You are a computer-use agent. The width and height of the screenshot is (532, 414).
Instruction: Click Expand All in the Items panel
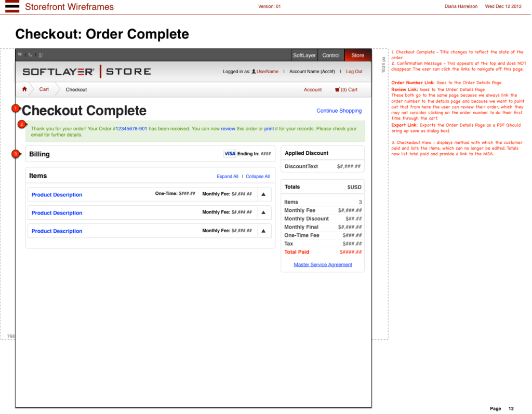(227, 176)
